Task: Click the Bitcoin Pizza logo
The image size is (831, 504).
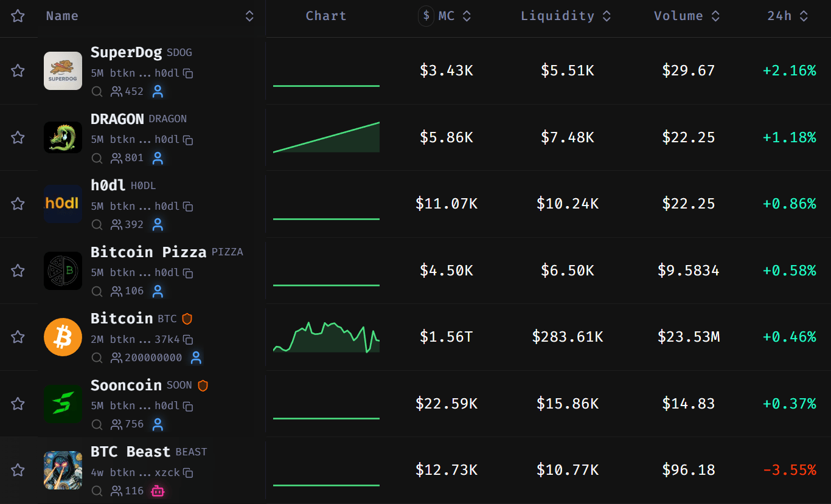Action: [63, 271]
